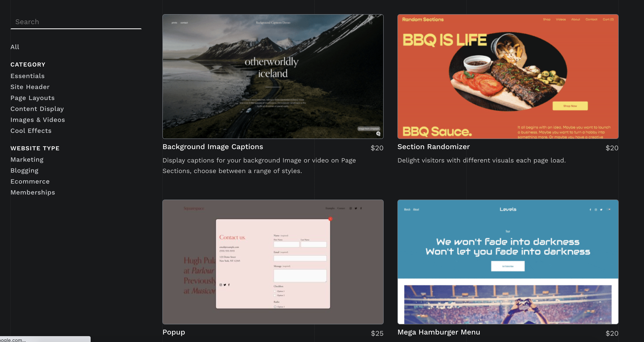This screenshot has width=644, height=342.
Task: Select Cool Effects category
Action: click(31, 131)
